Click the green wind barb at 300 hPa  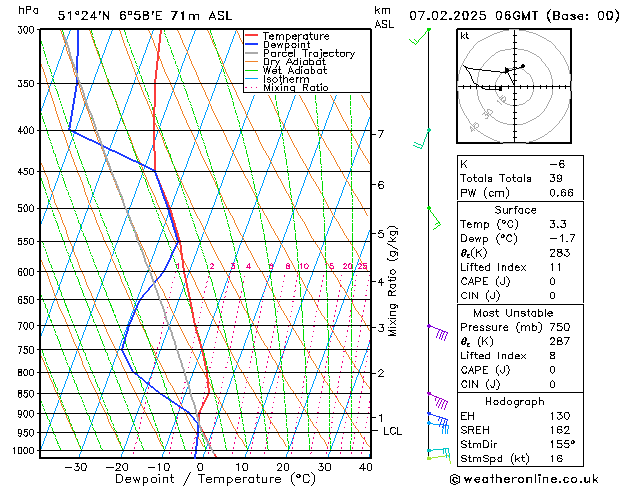pos(420,36)
